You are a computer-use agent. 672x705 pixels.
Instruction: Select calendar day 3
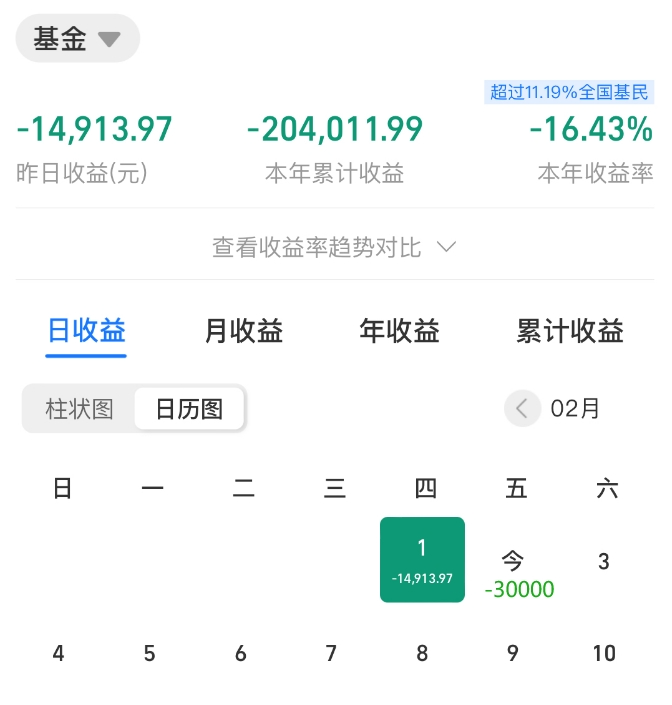[604, 561]
